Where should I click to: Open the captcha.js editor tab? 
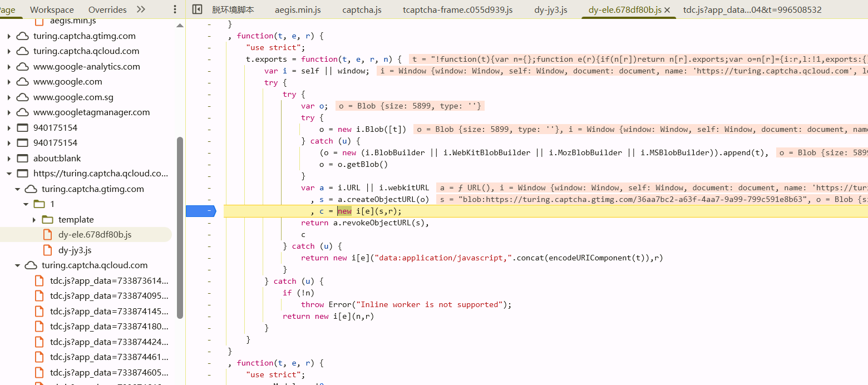pyautogui.click(x=362, y=9)
